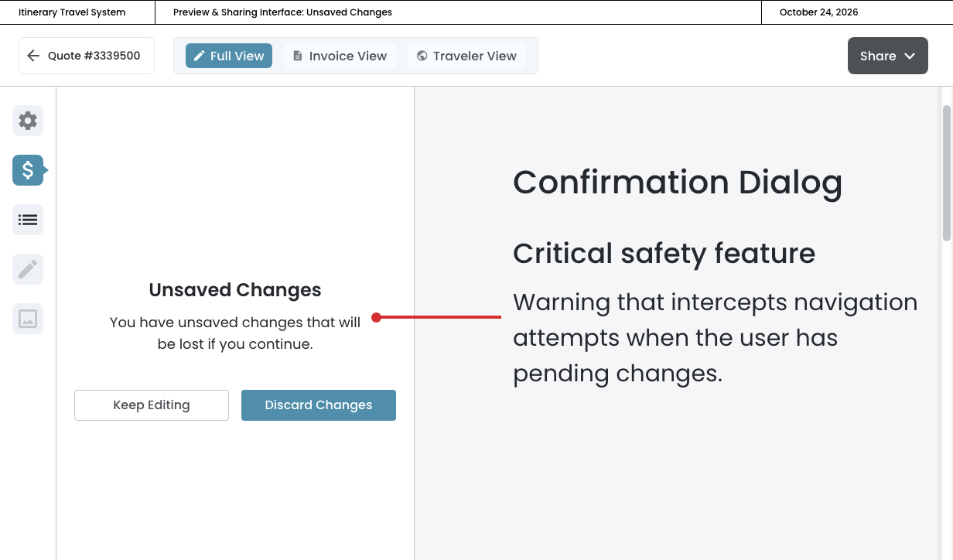This screenshot has height=560, width=953.
Task: Open the image gallery sidebar icon
Action: [28, 319]
